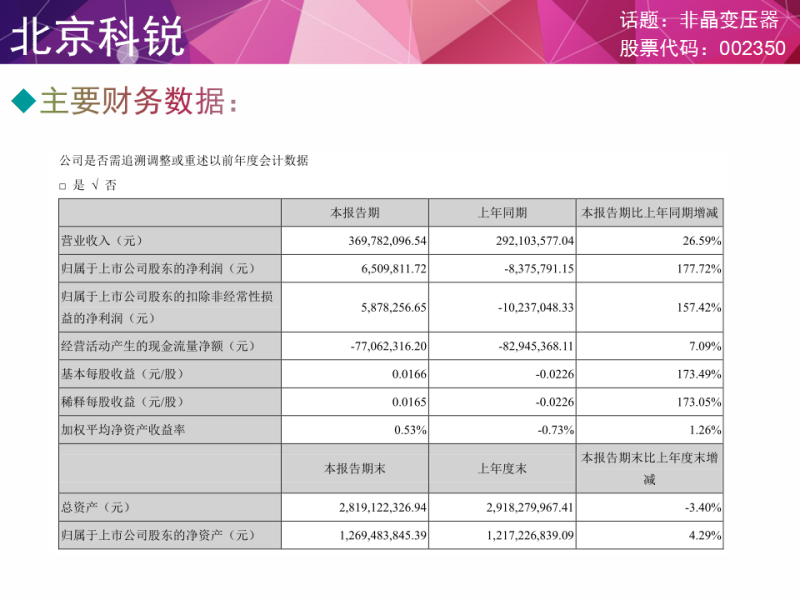Click the 北京科锐 title text
The image size is (800, 600).
(x=97, y=36)
